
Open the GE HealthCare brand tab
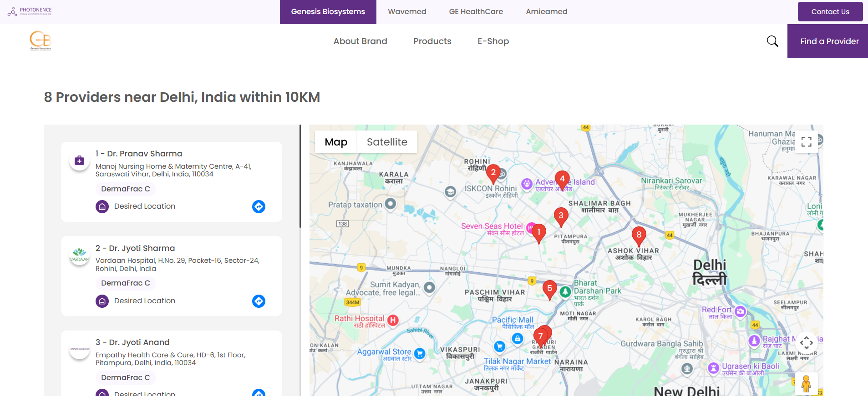coord(476,12)
